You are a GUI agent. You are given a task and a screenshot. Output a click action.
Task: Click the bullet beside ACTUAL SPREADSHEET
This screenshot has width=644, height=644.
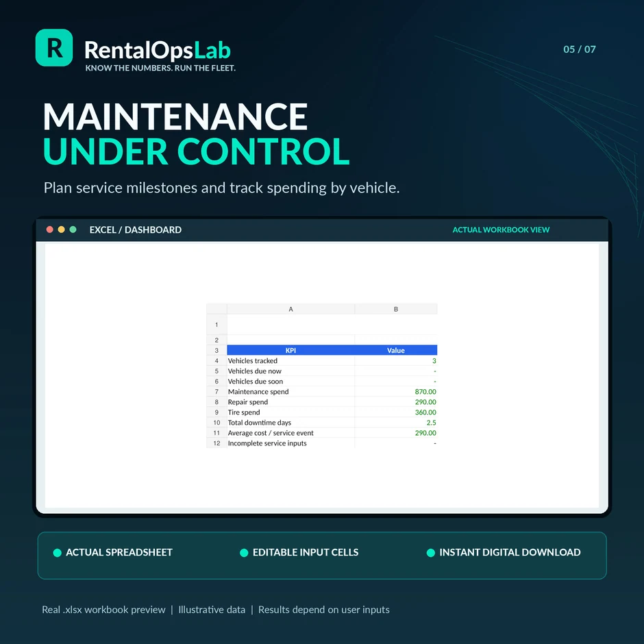(x=58, y=553)
